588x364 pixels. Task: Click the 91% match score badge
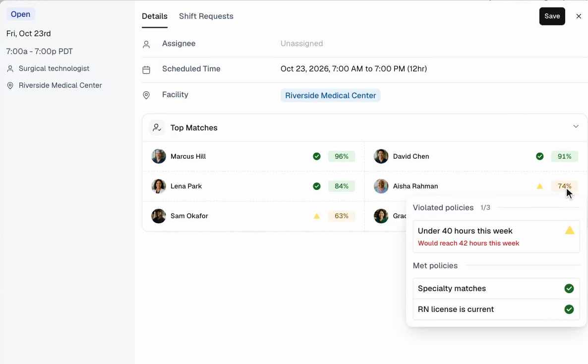coord(564,157)
